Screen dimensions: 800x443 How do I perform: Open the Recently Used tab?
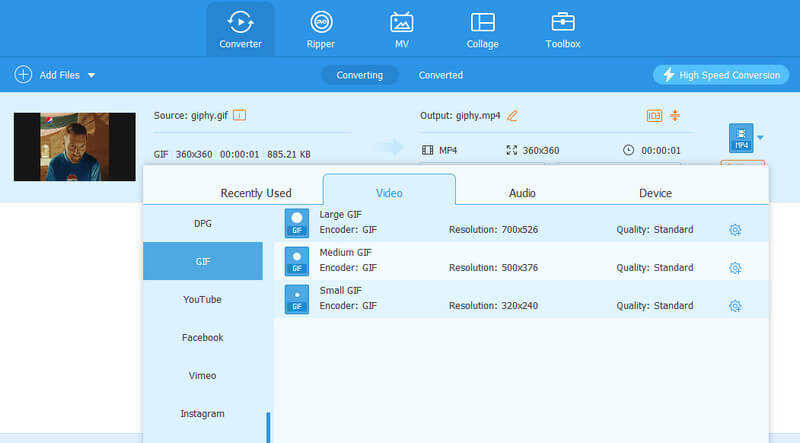pyautogui.click(x=256, y=193)
